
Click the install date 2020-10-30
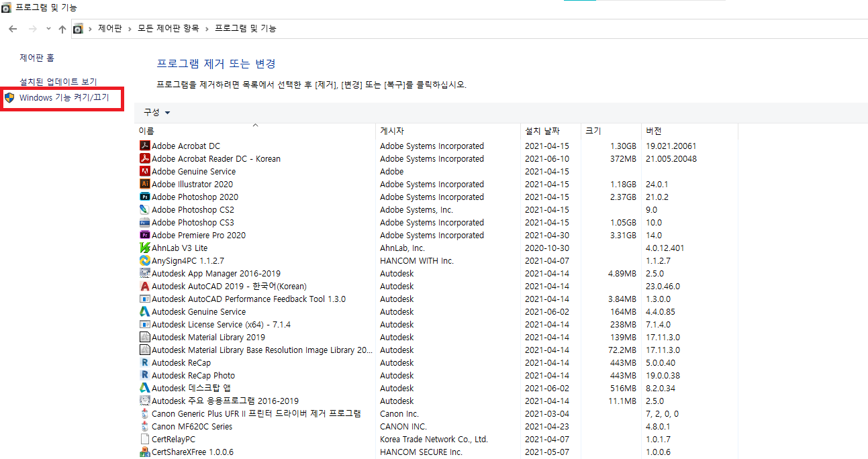546,248
